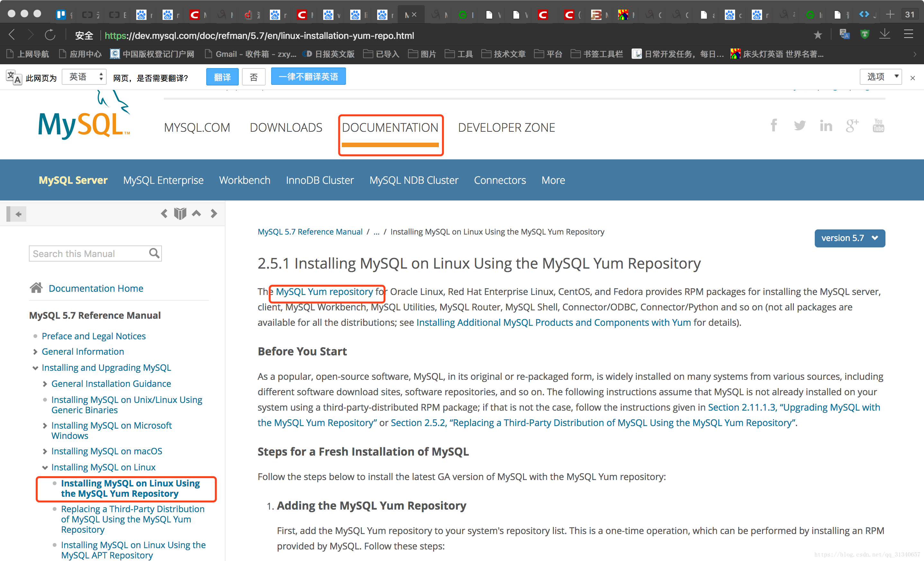Viewport: 924px width, 561px height.
Task: Go to previous manual page chevron
Action: coord(164,214)
